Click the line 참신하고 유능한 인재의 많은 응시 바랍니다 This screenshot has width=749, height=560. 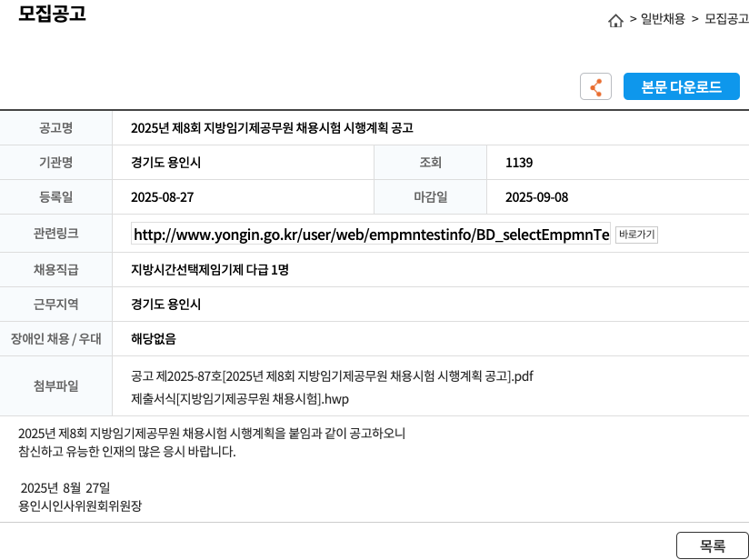127,452
